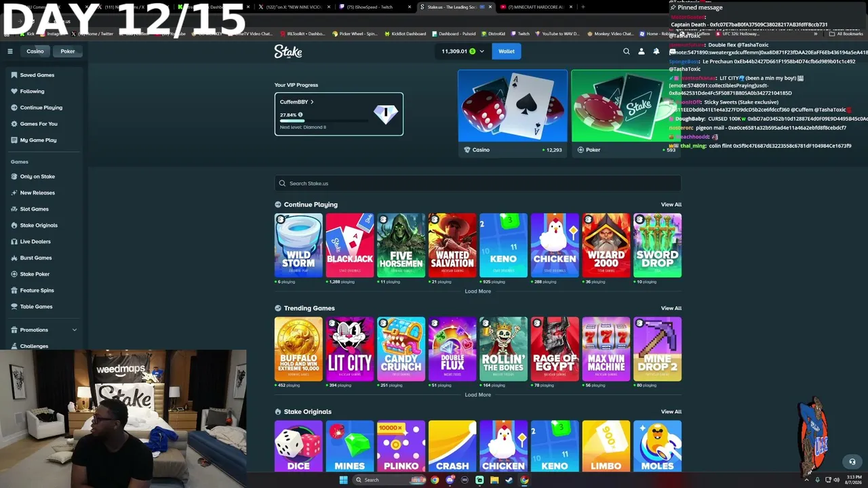Open Wizard 2000 game
This screenshot has width=868, height=488.
tap(606, 245)
